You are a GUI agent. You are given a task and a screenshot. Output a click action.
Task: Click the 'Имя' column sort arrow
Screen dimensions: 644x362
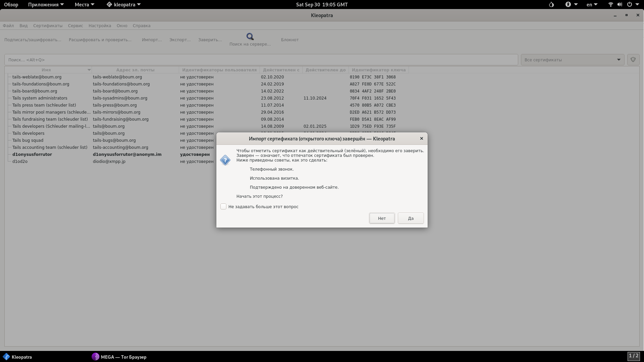pyautogui.click(x=89, y=70)
